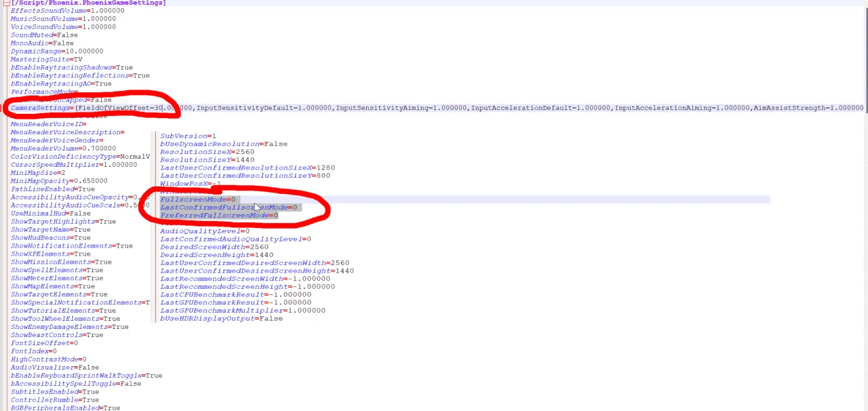Viewport: 868px width, 411px height.
Task: Select the EffectsSoundVolume=1.000000 line
Action: click(67, 11)
